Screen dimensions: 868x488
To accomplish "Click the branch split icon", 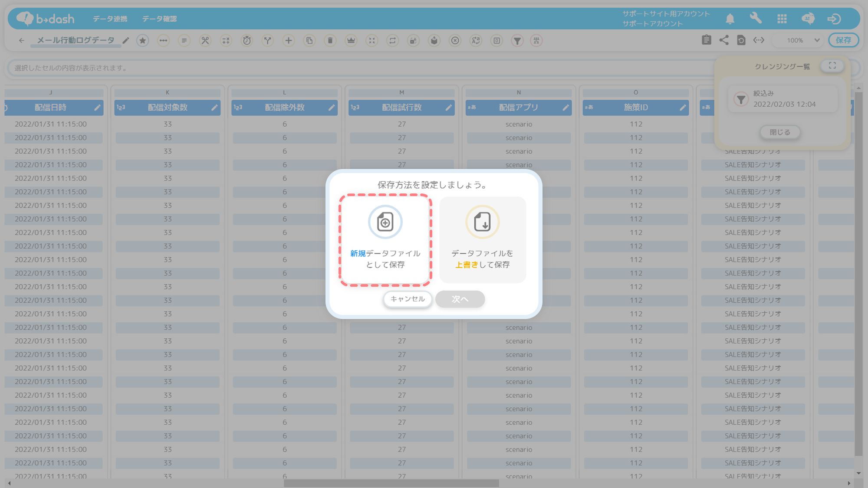I will pos(267,40).
